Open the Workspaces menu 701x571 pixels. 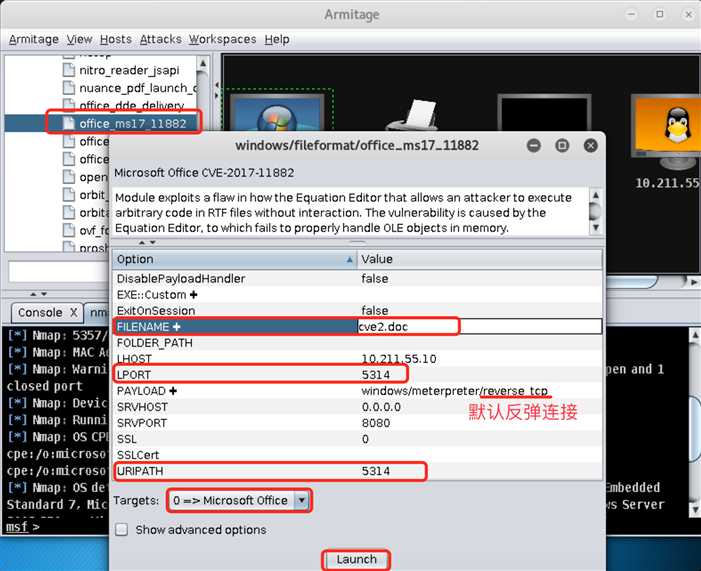click(222, 39)
